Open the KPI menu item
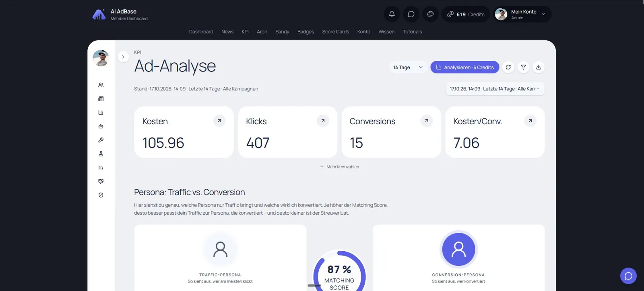 click(245, 32)
